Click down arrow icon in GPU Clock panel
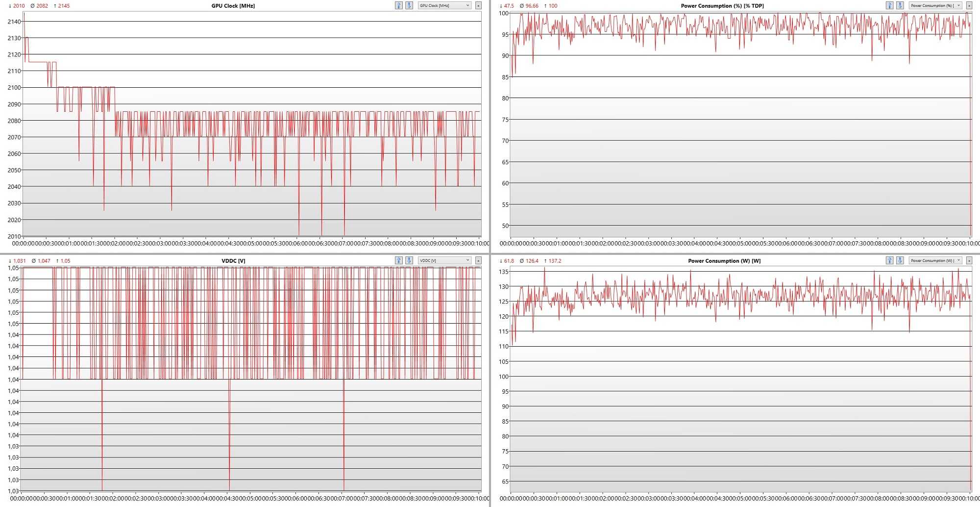This screenshot has height=507, width=980. [409, 5]
